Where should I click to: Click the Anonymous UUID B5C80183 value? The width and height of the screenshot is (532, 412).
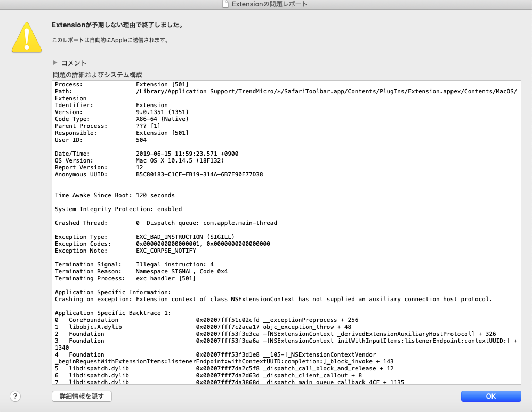(x=199, y=174)
